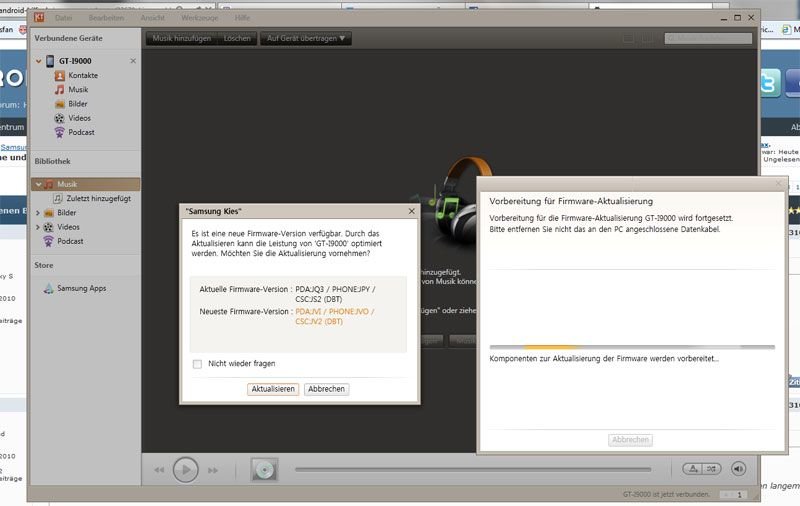
Task: Close the "Samsung Kies" firmware dialog
Action: click(412, 211)
